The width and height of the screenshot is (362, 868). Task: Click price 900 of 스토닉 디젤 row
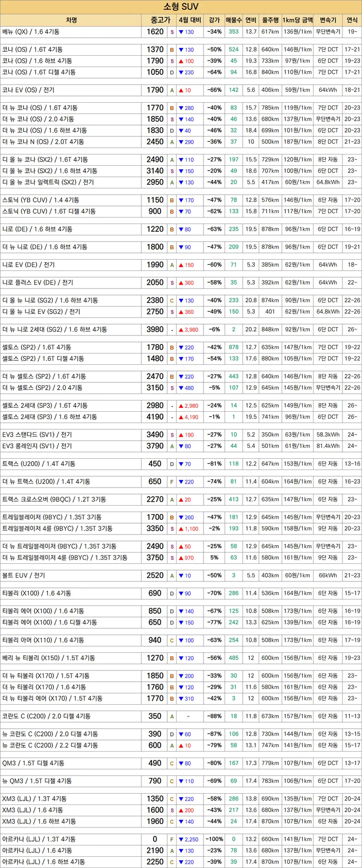click(155, 211)
